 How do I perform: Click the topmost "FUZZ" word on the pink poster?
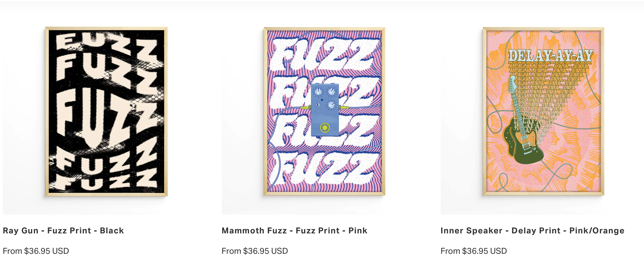click(x=324, y=54)
